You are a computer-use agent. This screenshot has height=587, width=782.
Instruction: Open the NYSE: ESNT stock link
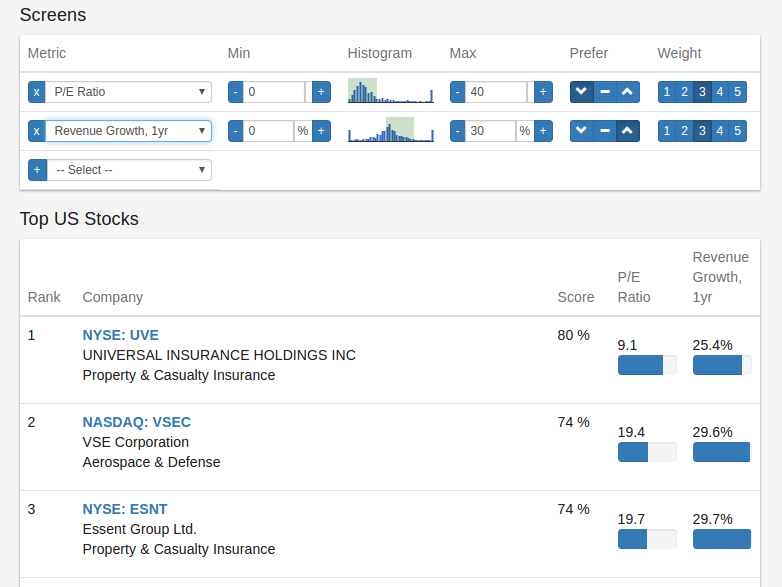point(125,509)
